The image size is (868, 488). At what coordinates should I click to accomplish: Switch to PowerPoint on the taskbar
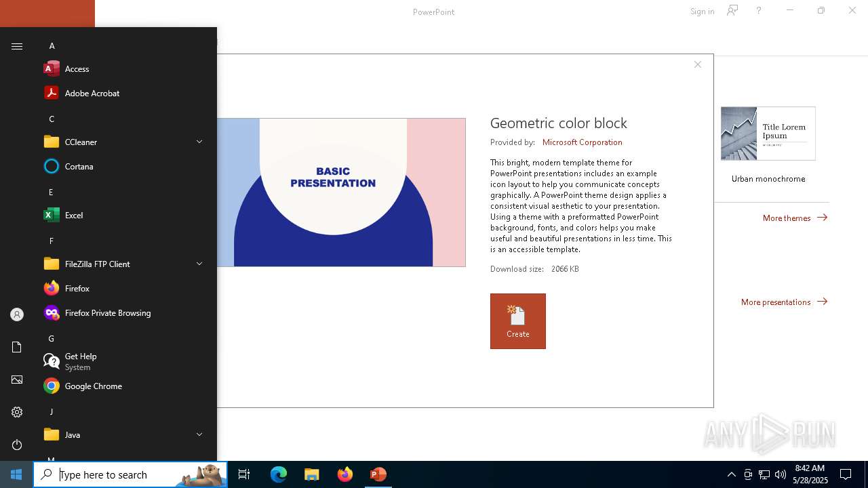pos(378,474)
